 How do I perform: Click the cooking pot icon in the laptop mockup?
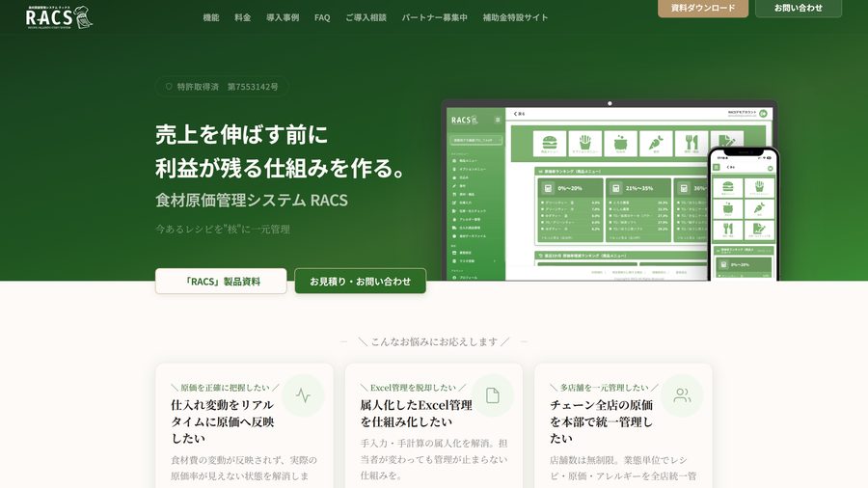(620, 144)
